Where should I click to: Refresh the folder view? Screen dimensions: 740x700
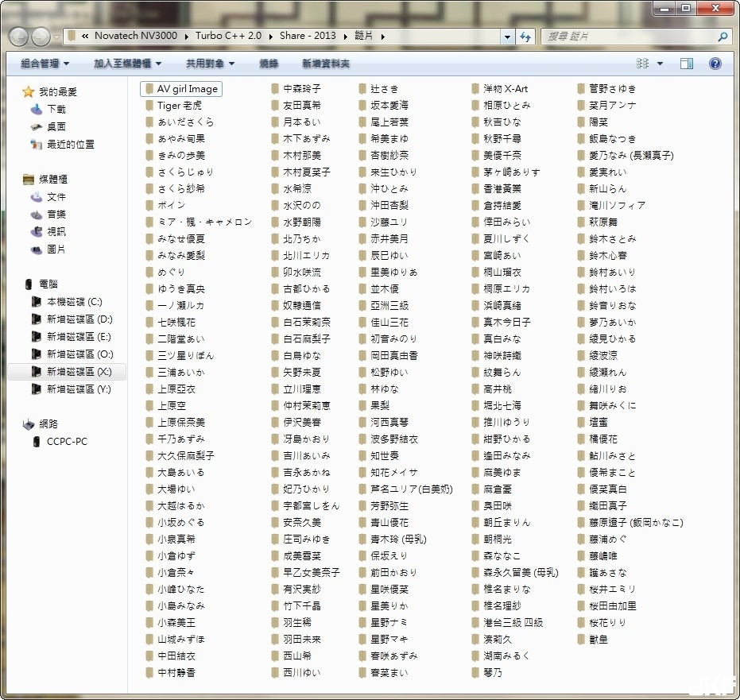pos(525,37)
